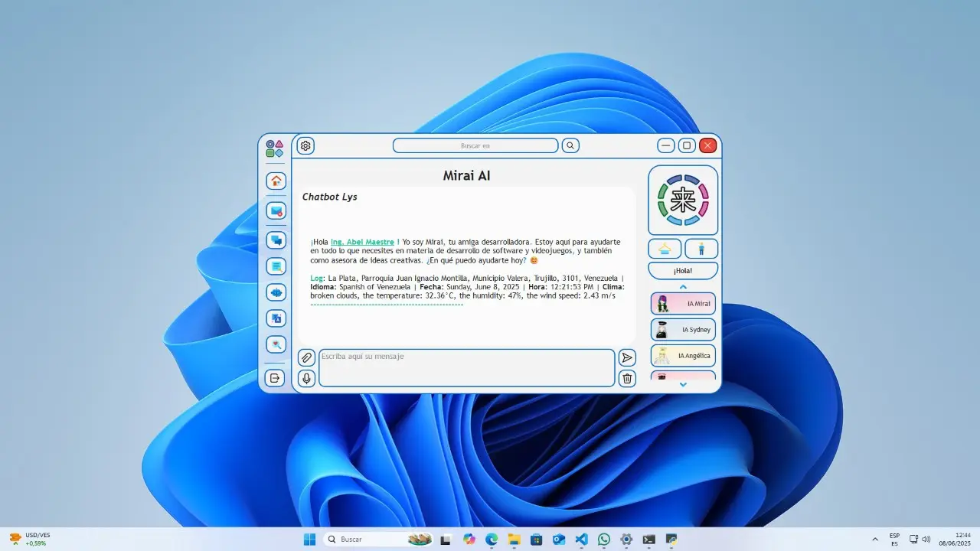Open settings gear in app header
This screenshot has height=551, width=980.
305,145
